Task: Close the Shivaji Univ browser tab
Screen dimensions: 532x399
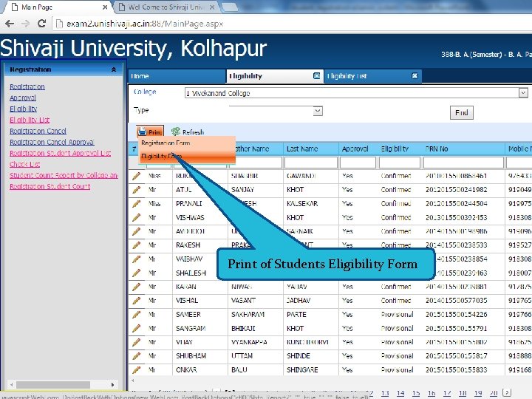Action: click(212, 7)
